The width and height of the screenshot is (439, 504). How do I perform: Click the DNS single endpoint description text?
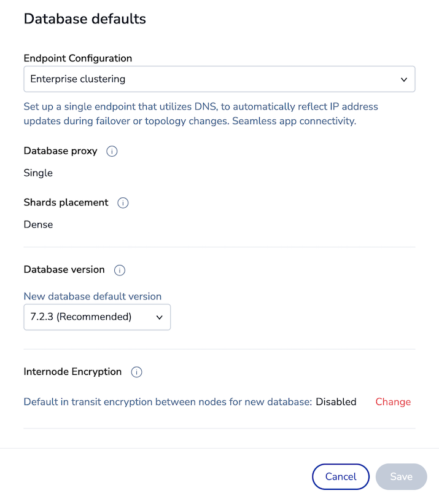(201, 114)
